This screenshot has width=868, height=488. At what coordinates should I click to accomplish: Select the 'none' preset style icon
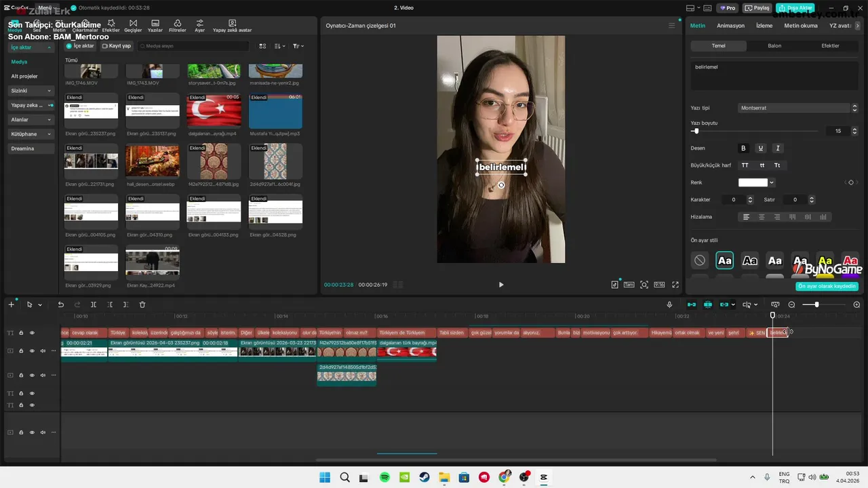point(700,260)
